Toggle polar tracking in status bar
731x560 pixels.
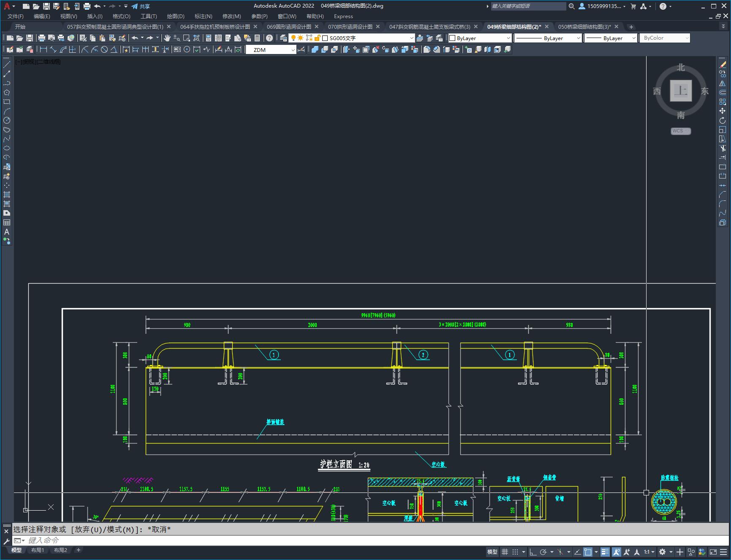coord(543,552)
